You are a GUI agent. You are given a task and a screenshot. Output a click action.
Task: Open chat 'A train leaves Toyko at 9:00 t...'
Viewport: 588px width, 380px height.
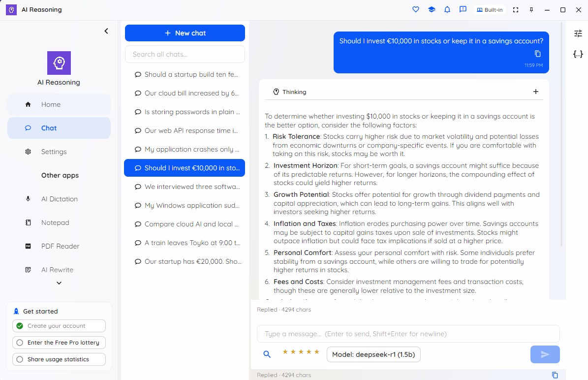(x=185, y=243)
